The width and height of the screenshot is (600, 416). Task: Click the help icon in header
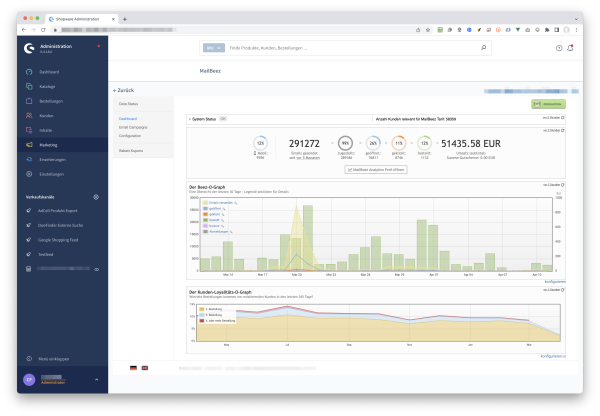pyautogui.click(x=558, y=47)
